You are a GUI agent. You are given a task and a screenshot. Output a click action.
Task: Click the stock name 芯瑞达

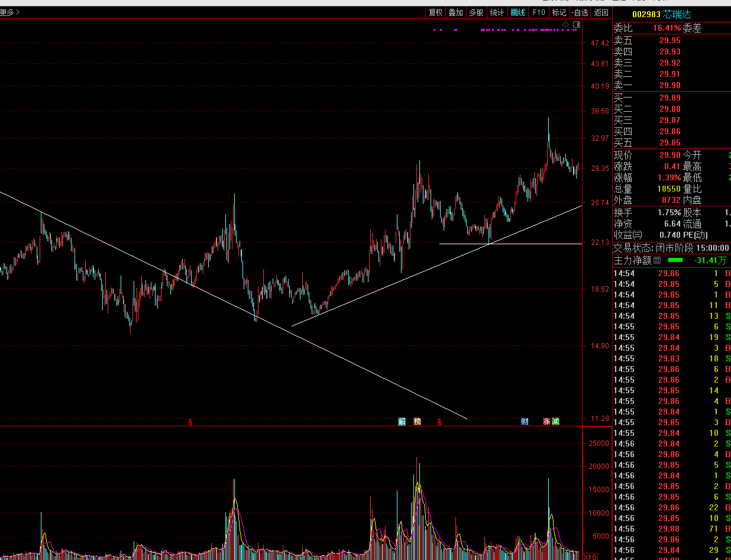[677, 14]
